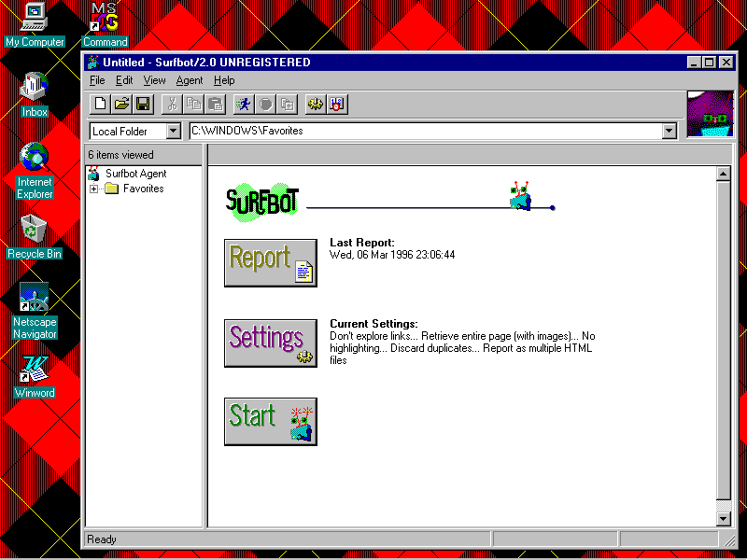The height and width of the screenshot is (560, 747).
Task: Open the View menu
Action: point(154,80)
